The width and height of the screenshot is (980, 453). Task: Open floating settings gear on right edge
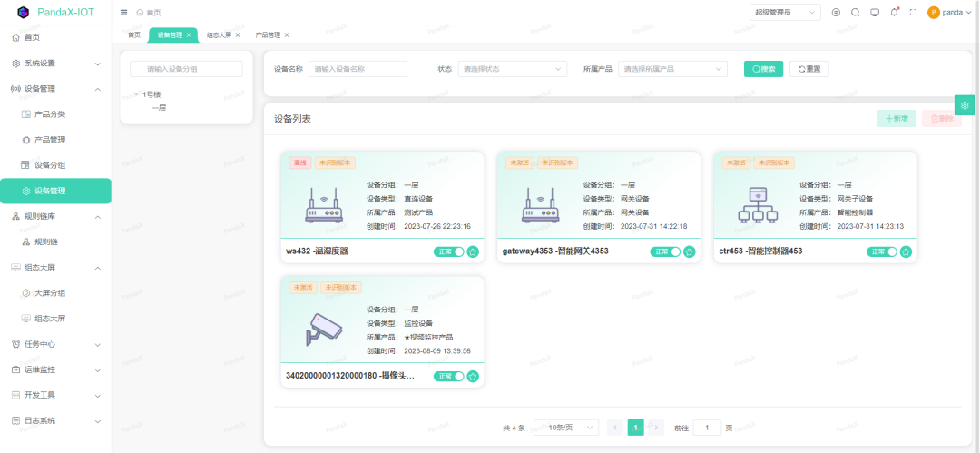pyautogui.click(x=965, y=105)
